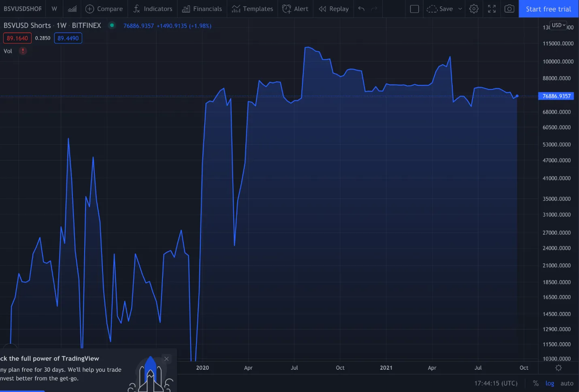The width and height of the screenshot is (579, 392).
Task: Close the TradingView promo banner
Action: (166, 359)
